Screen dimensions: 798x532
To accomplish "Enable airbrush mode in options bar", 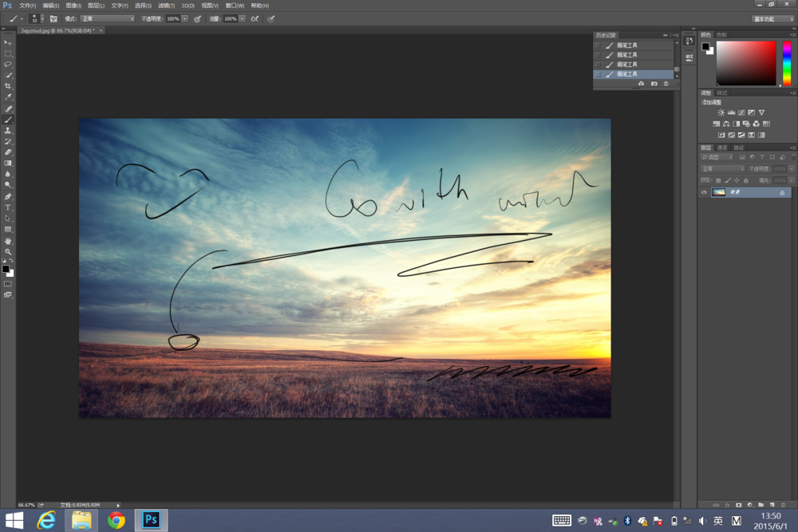I will click(255, 19).
